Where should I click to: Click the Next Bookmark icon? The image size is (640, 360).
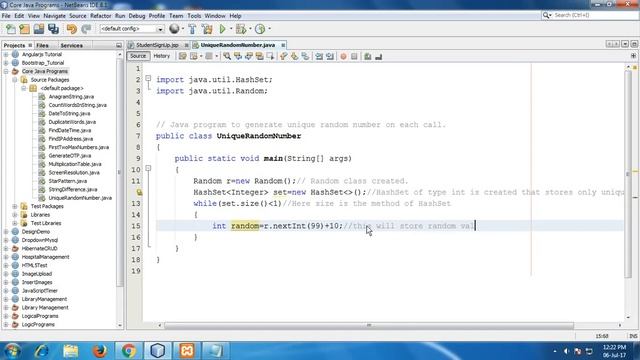(294, 56)
